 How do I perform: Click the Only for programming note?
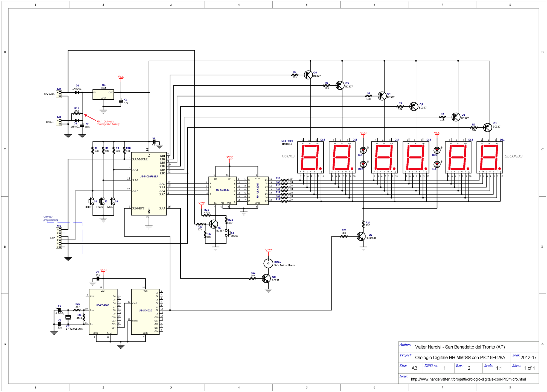(51, 218)
